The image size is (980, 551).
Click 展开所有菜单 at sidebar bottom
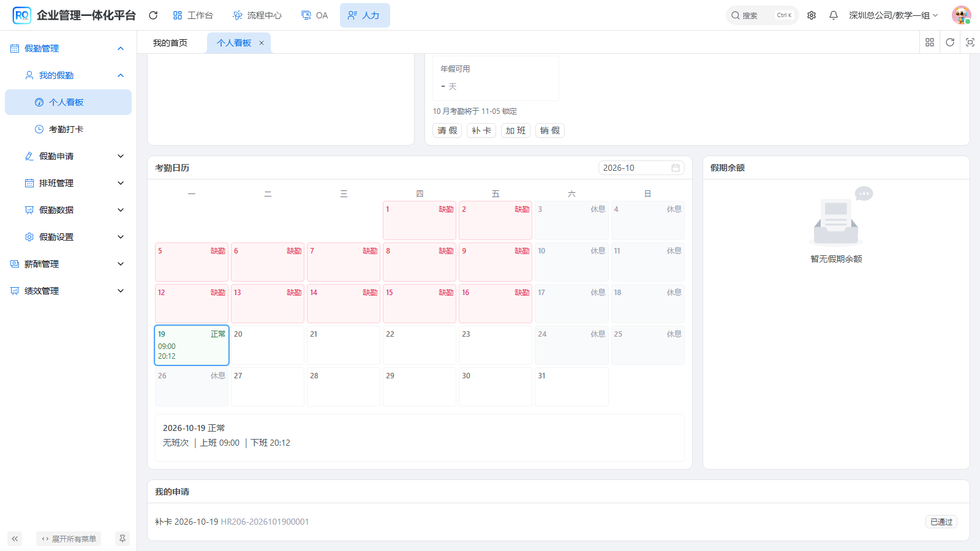[x=69, y=539]
